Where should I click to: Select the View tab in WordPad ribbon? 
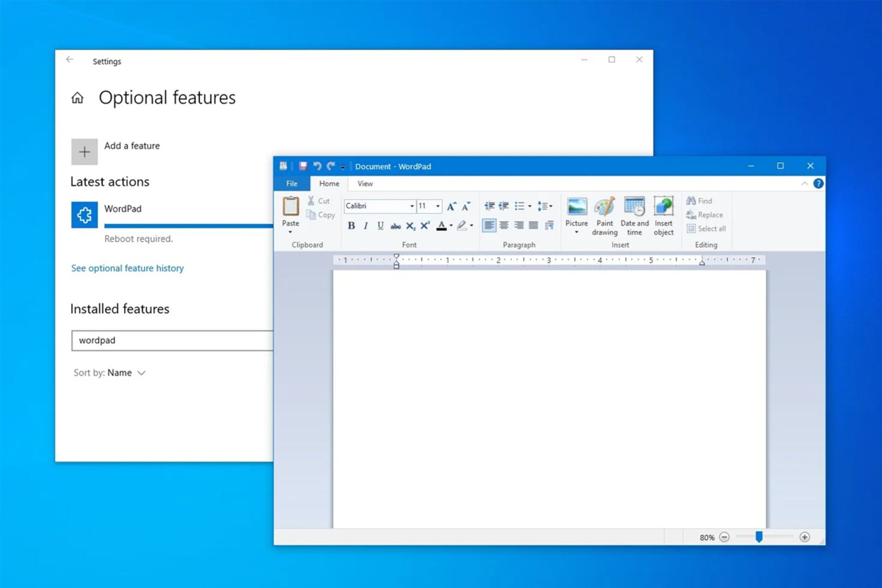pos(365,184)
